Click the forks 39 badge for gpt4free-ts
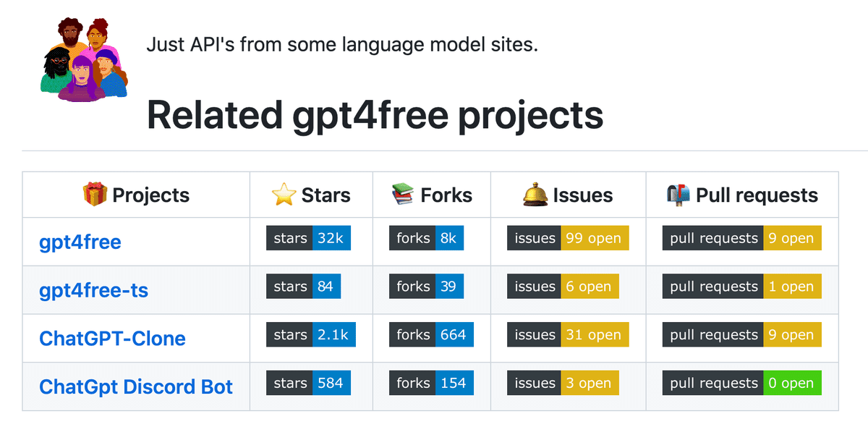 (426, 286)
